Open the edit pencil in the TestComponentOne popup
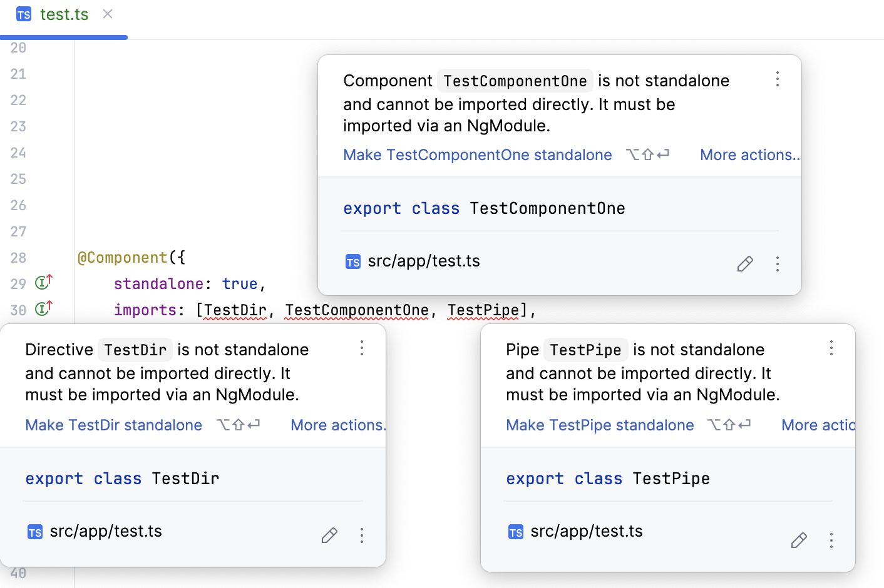The height and width of the screenshot is (588, 884). pyautogui.click(x=745, y=264)
